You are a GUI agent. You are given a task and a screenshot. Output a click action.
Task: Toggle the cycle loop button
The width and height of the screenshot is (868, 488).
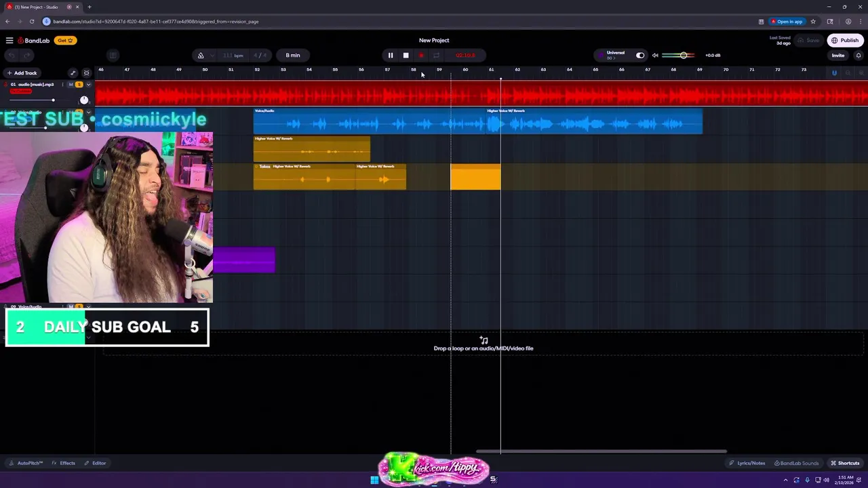(x=436, y=56)
